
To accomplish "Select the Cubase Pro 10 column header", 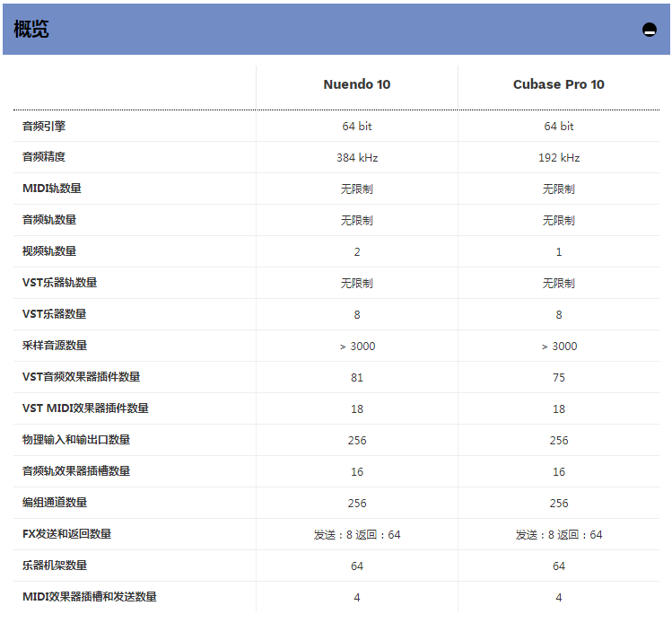I will pyautogui.click(x=558, y=84).
